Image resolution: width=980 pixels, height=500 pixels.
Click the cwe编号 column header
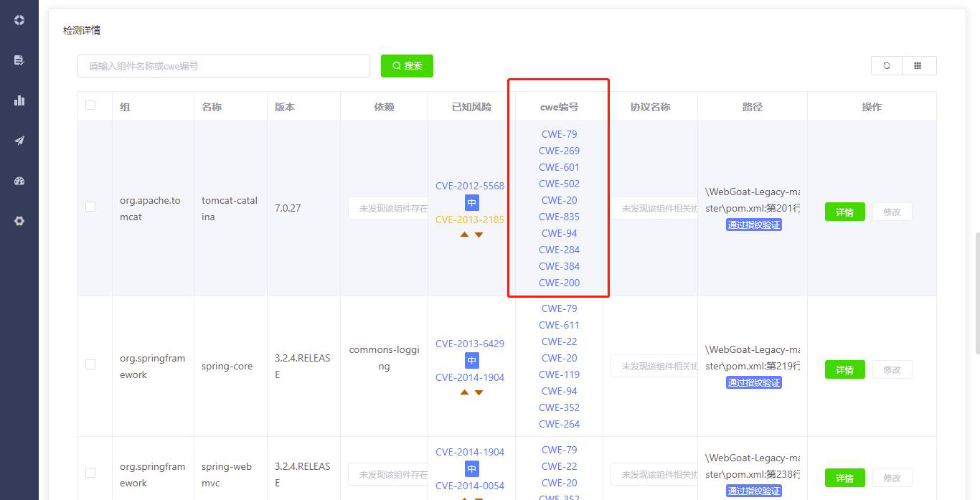(x=559, y=107)
